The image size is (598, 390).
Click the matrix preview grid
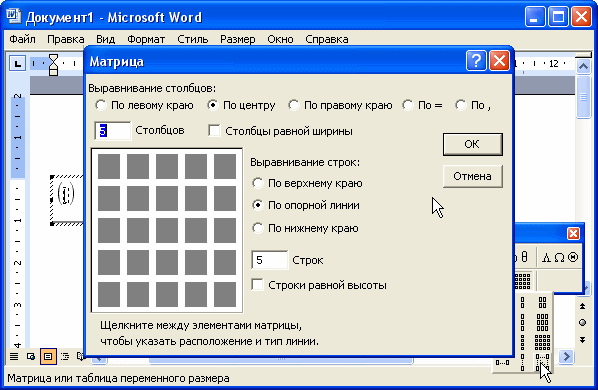pos(167,230)
